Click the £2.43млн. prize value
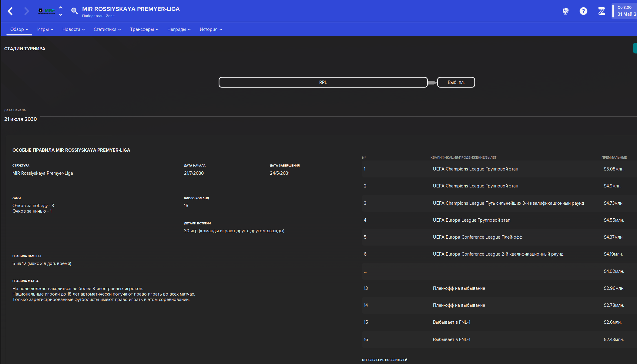The image size is (637, 364). 614,339
